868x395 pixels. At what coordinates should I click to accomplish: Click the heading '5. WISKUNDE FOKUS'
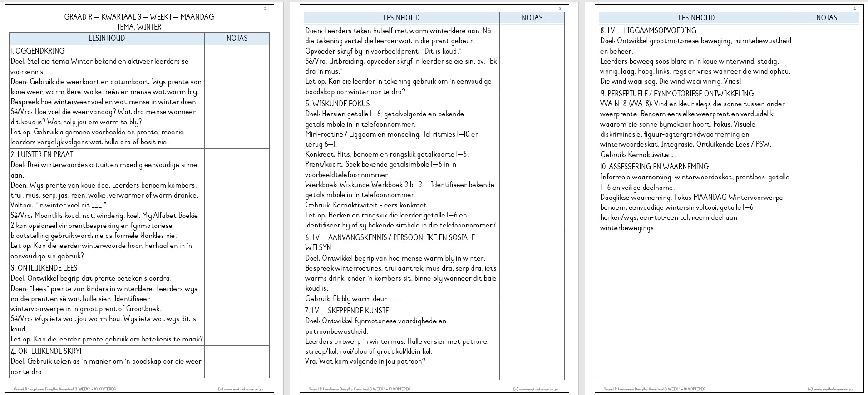(337, 104)
